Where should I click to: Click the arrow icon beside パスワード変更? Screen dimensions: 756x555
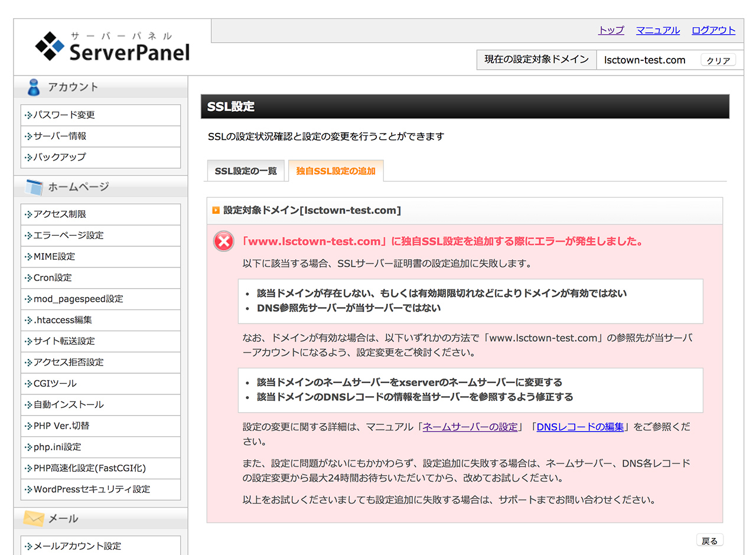tap(28, 115)
